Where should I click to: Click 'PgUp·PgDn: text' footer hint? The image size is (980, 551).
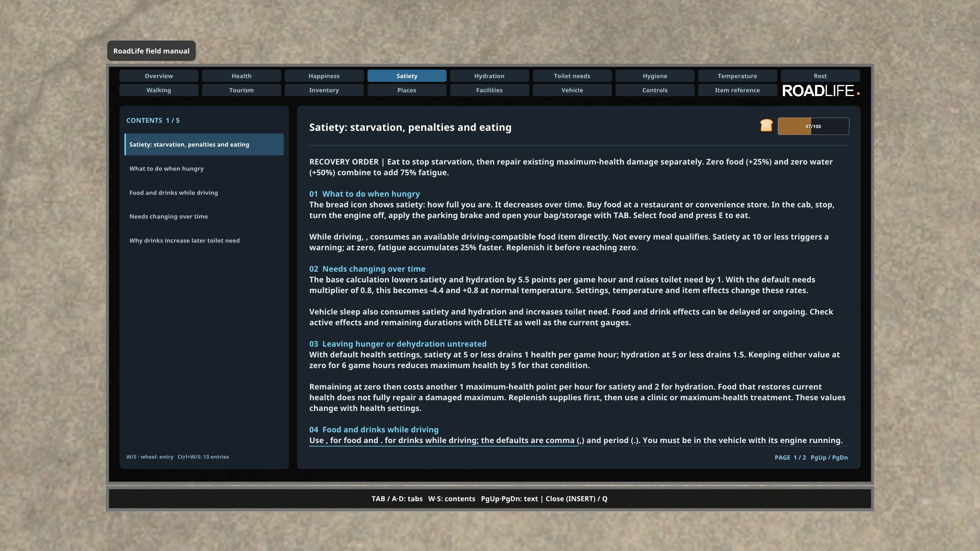coord(509,499)
